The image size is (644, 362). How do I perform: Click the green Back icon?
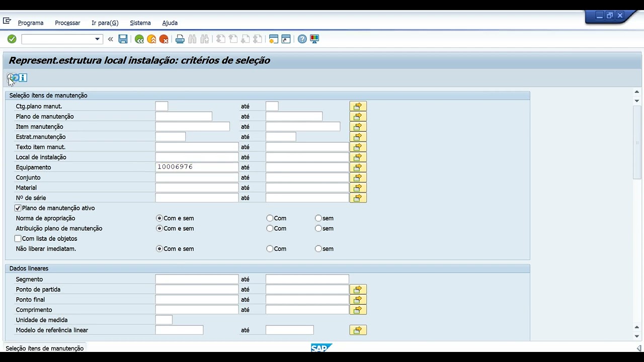point(139,39)
